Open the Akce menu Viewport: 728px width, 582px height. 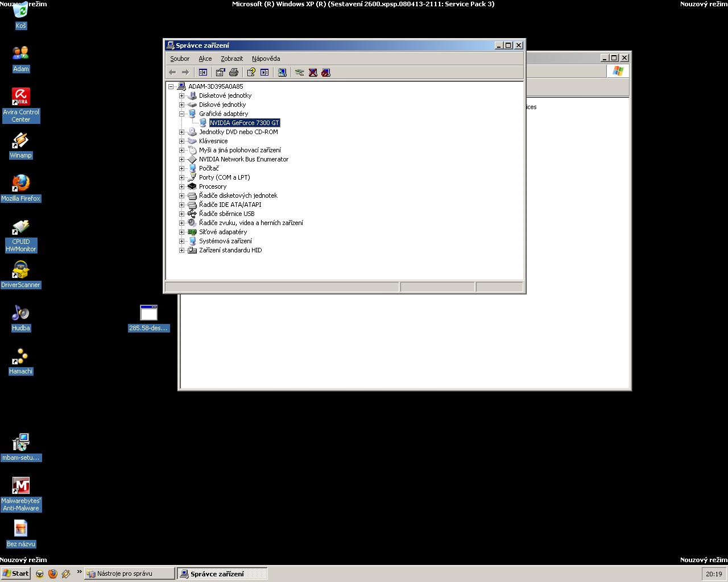coord(205,59)
